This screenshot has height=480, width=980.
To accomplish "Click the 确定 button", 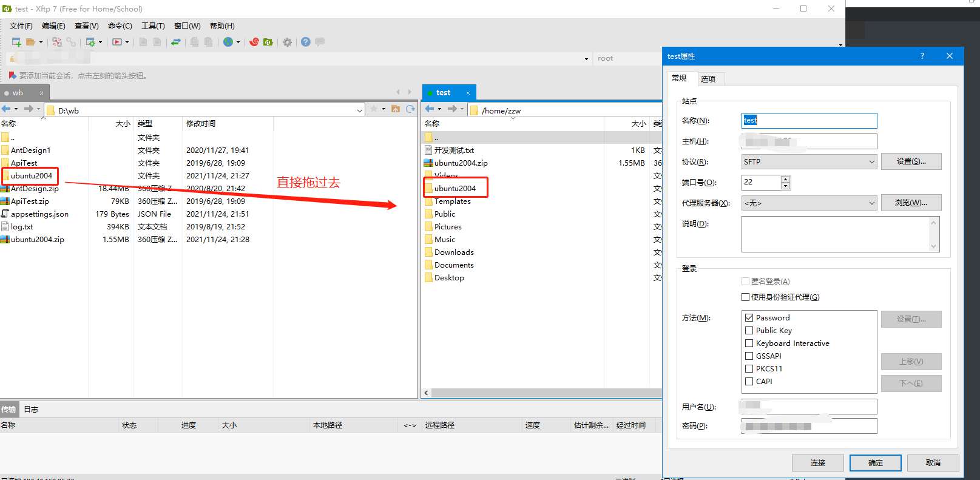I will (x=875, y=462).
